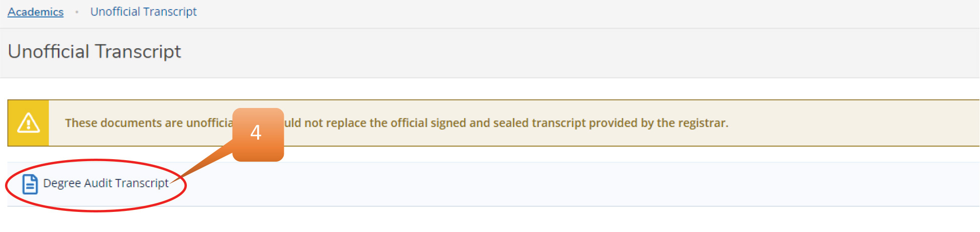The height and width of the screenshot is (232, 980).
Task: Select Unofficial Transcript in the breadcrumb trail
Action: point(143,12)
